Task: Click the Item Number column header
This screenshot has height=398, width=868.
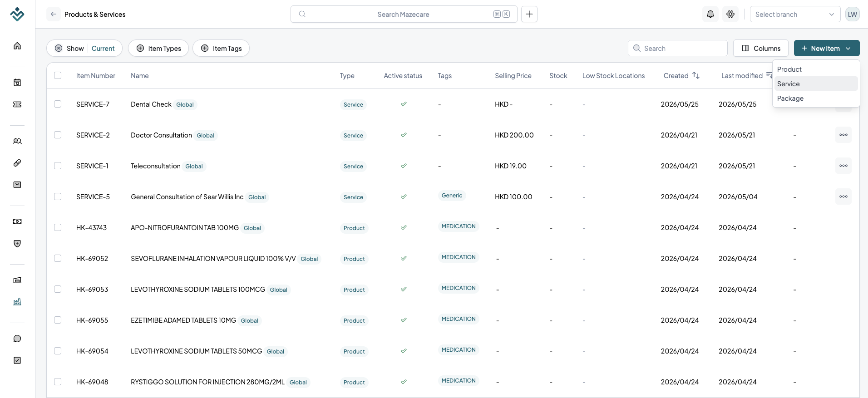Action: (96, 76)
